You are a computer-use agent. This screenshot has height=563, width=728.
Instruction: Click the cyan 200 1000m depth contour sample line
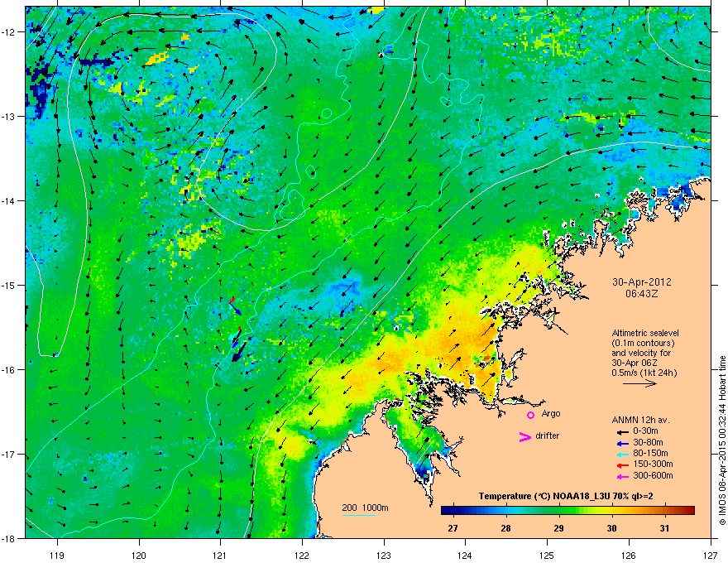pos(359,515)
